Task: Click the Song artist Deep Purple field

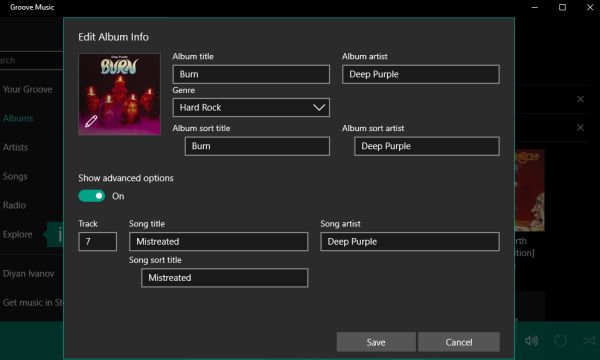Action: tap(410, 241)
